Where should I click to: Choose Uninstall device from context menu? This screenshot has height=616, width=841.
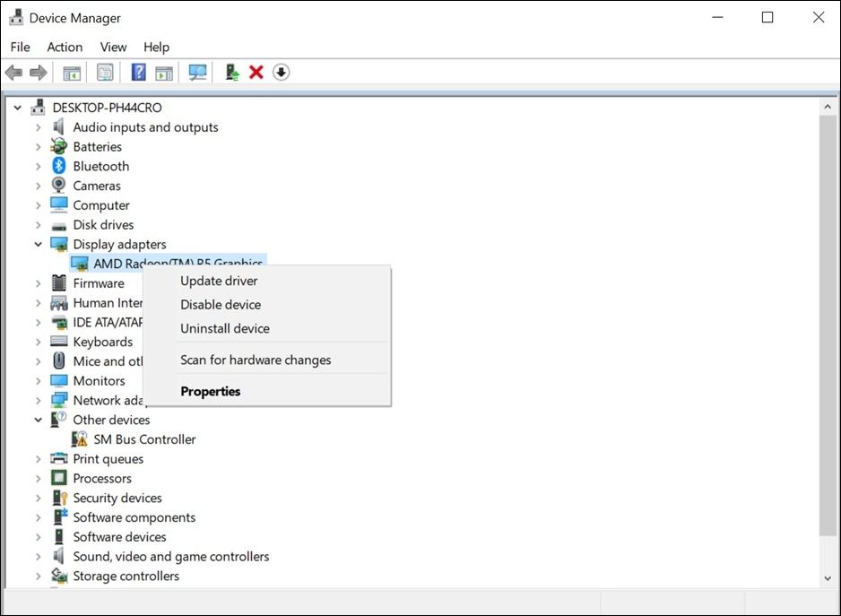click(x=225, y=329)
